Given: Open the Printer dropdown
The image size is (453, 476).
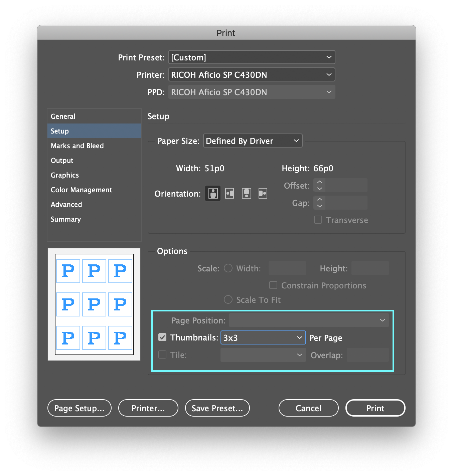Looking at the screenshot, I should pyautogui.click(x=252, y=74).
